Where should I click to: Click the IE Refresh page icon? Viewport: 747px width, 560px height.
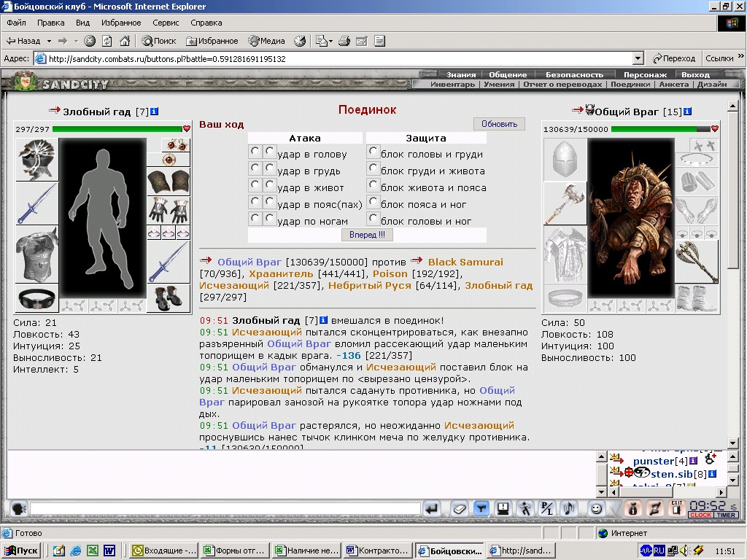tap(107, 42)
